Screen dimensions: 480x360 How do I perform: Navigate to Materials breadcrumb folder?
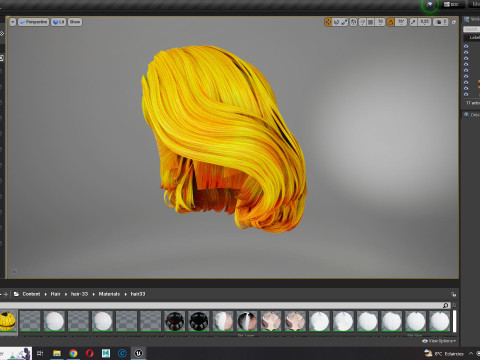(x=109, y=294)
